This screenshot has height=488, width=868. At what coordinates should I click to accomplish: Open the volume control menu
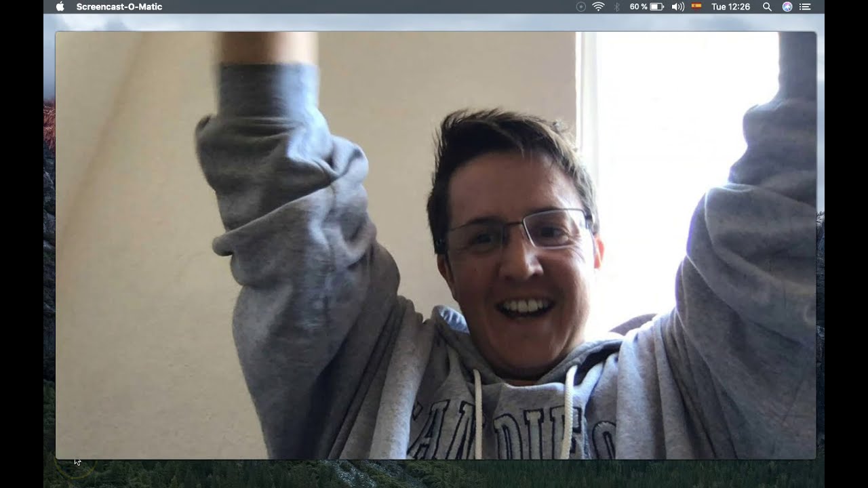point(677,7)
